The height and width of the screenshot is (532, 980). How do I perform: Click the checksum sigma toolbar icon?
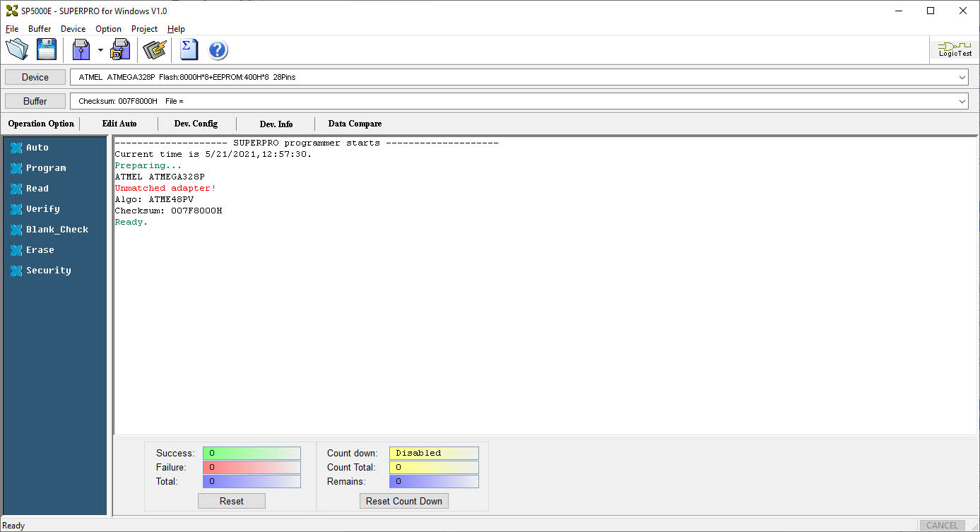[188, 49]
